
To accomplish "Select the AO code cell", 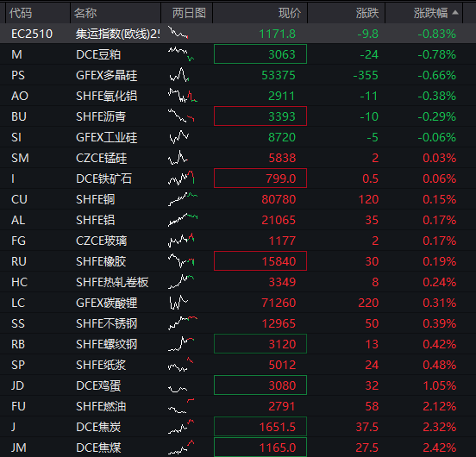I will (20, 96).
